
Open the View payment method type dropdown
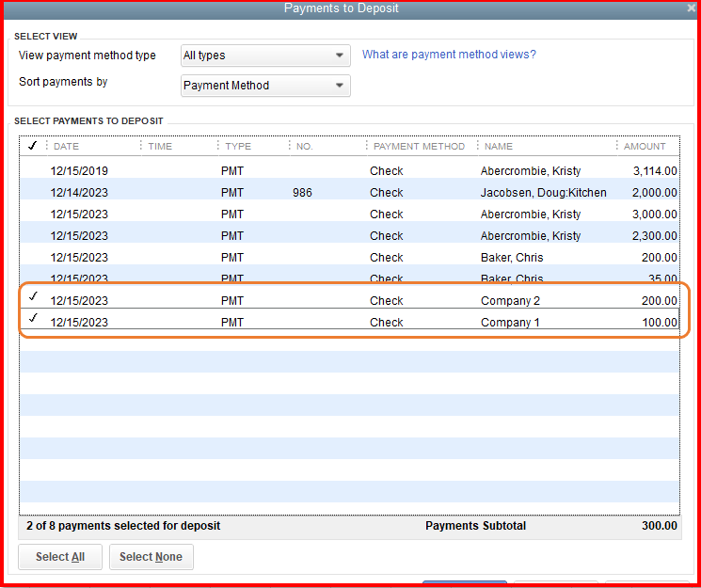tap(265, 56)
